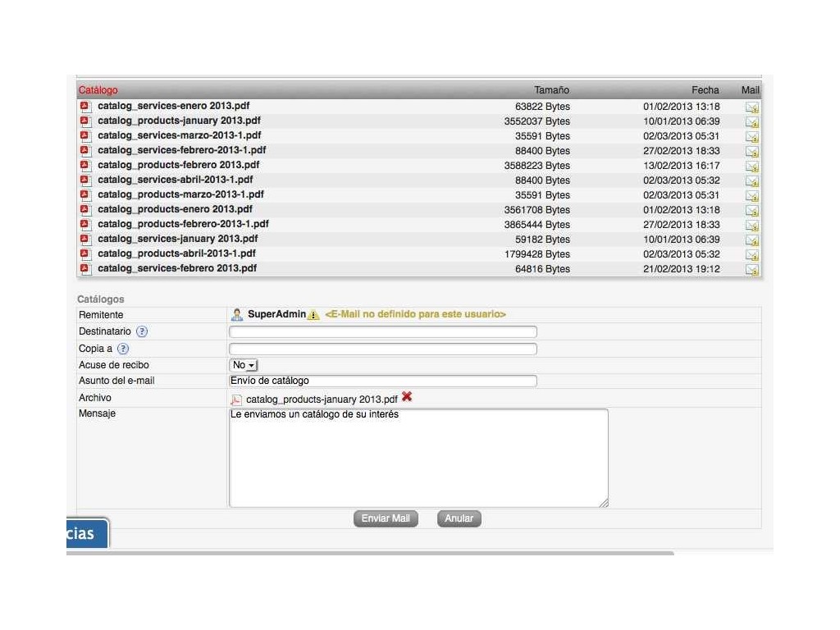
Task: Click the email warning triangle icon
Action: [x=313, y=315]
